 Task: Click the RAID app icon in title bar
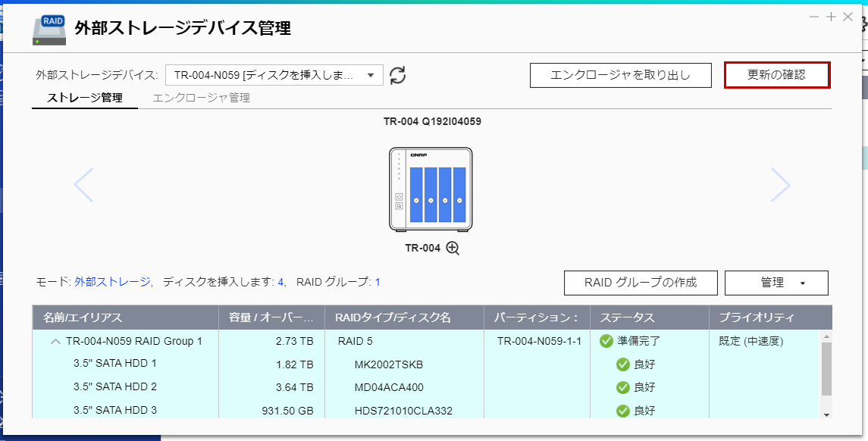[x=49, y=30]
